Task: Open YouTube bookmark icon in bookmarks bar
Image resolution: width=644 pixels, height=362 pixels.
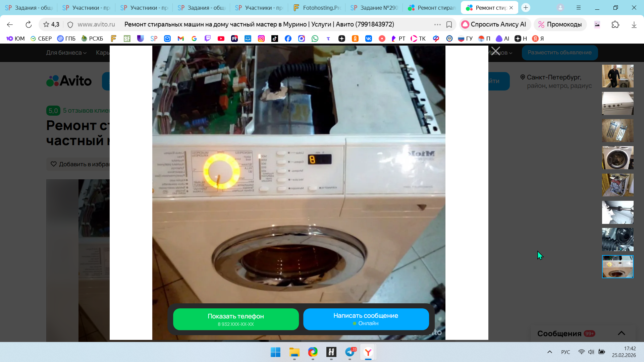Action: (x=221, y=39)
